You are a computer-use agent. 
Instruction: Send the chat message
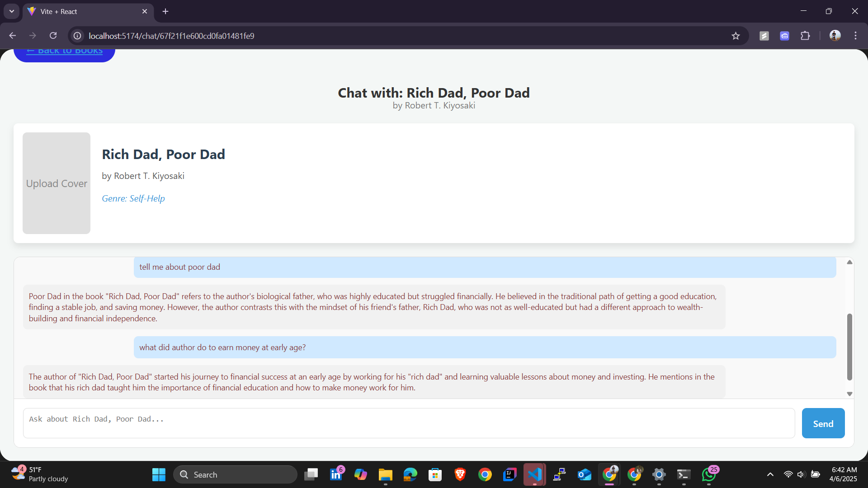click(x=823, y=423)
